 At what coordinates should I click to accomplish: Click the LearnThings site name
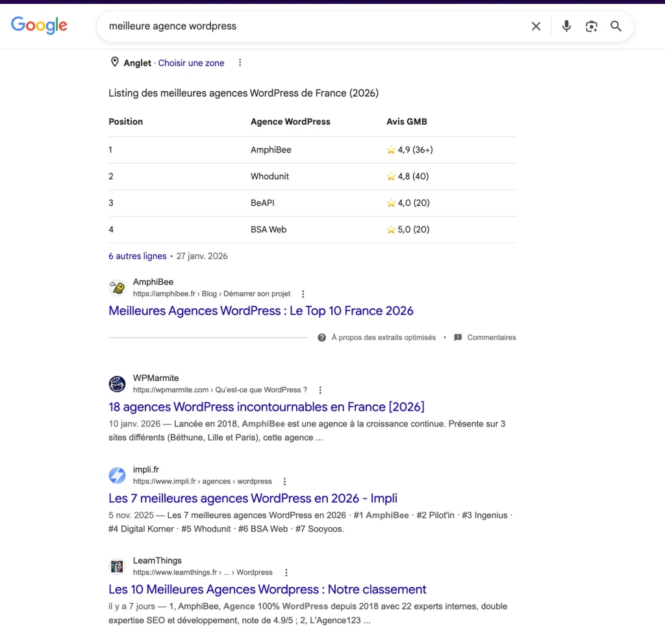[x=157, y=560]
